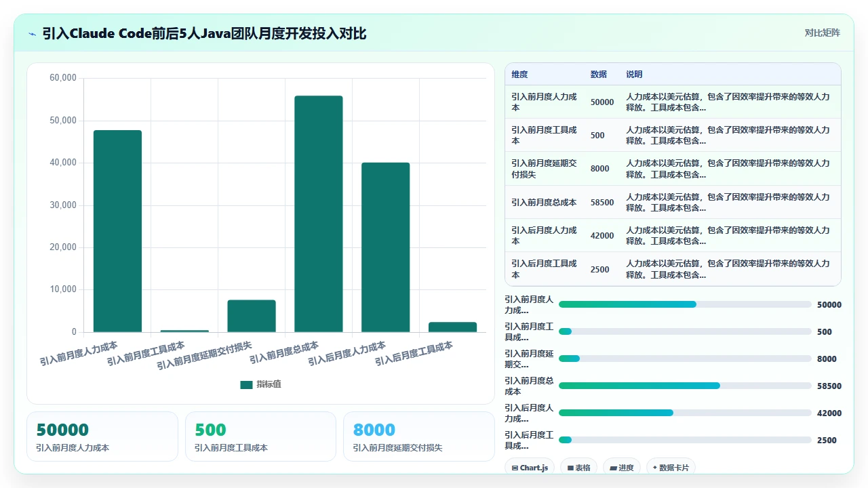The height and width of the screenshot is (488, 868).
Task: Click the 引入前月度人力成本 bar in the chart
Action: [117, 231]
